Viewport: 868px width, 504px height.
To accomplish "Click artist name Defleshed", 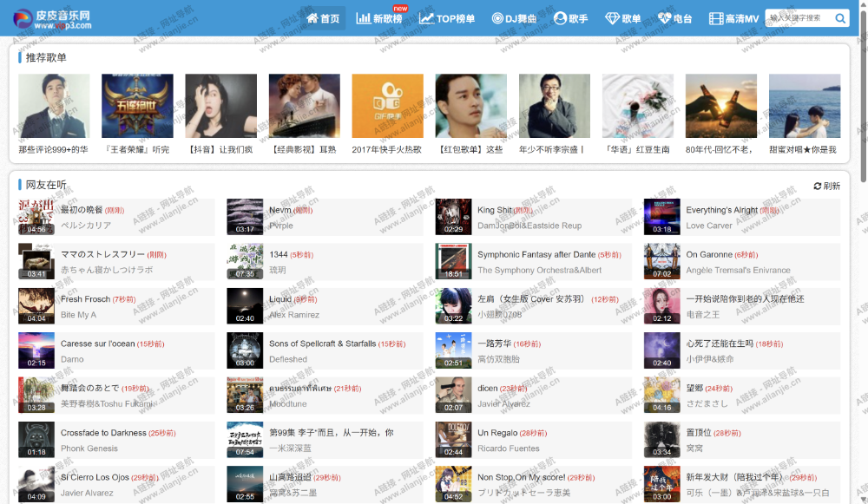I will tap(288, 360).
